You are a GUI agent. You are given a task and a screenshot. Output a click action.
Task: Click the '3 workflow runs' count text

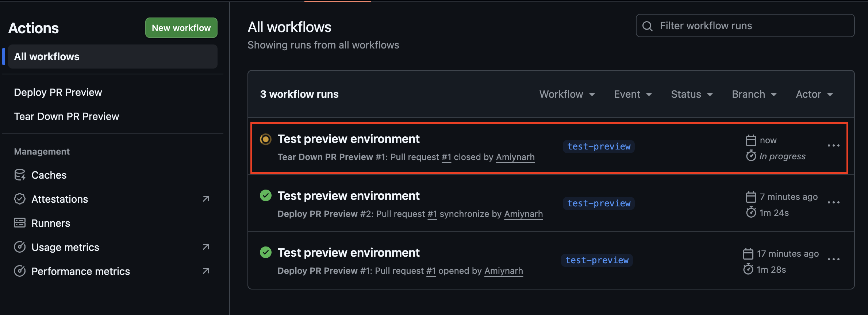coord(299,94)
